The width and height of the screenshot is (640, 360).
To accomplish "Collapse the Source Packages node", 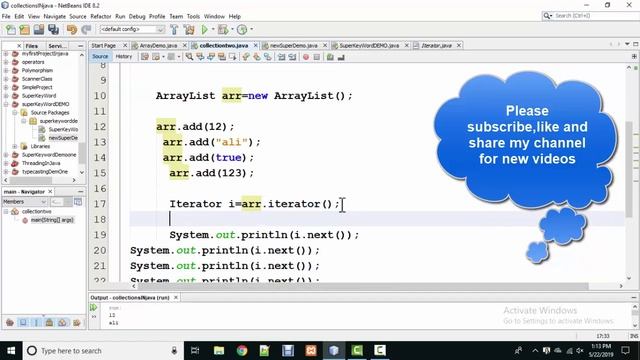I will click(15, 112).
